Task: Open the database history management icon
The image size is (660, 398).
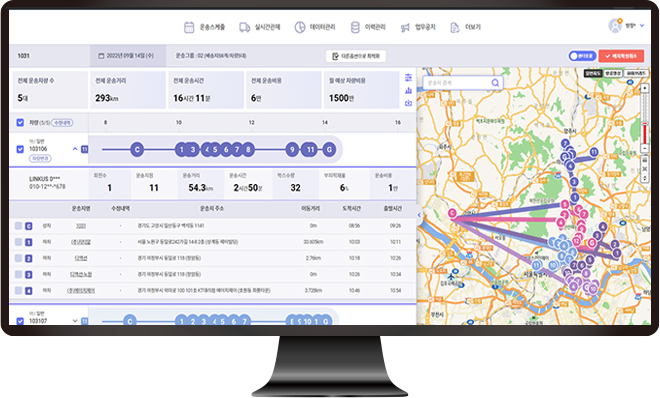Action: pyautogui.click(x=355, y=27)
